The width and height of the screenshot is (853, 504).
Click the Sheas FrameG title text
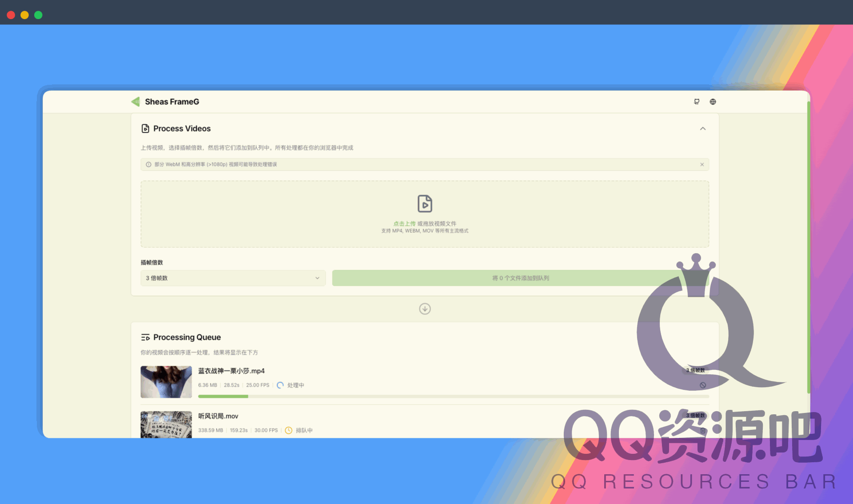click(x=172, y=102)
